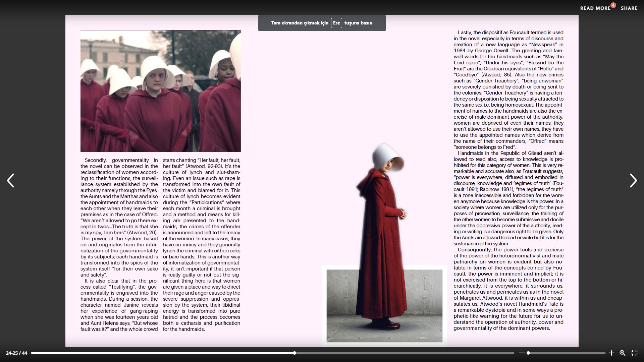Zoom out with the minus icon
Image resolution: width=644 pixels, height=362 pixels.
coord(522,353)
